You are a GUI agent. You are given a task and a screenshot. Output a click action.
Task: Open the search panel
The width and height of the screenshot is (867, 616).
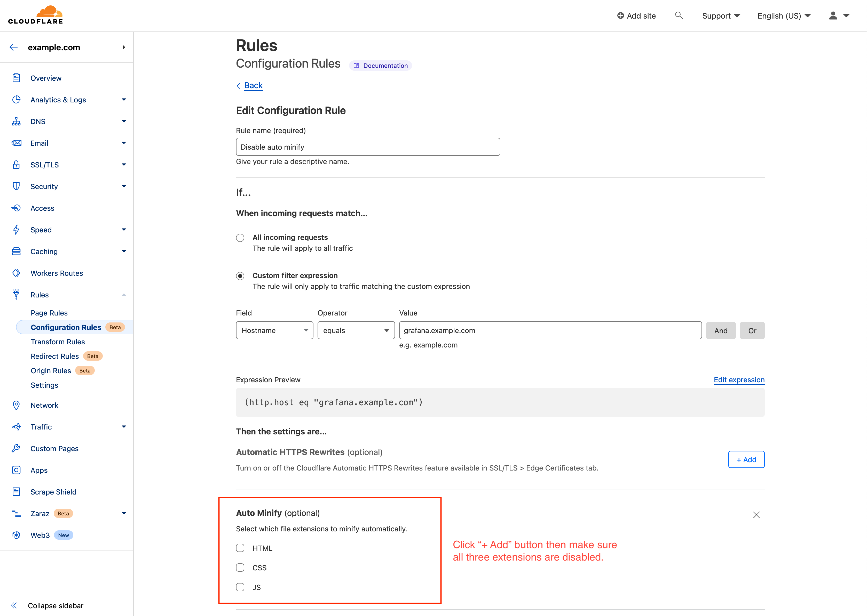[679, 15]
